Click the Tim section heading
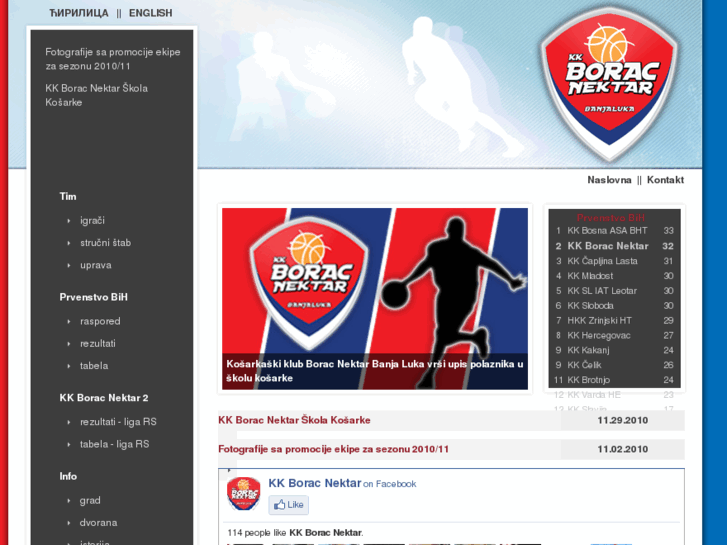This screenshot has width=727, height=545. [68, 197]
